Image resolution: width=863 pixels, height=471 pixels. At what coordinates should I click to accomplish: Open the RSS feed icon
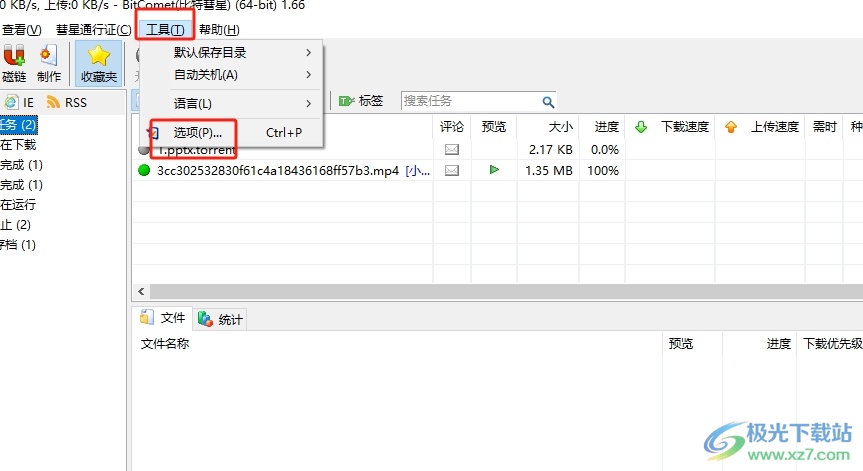[x=53, y=102]
